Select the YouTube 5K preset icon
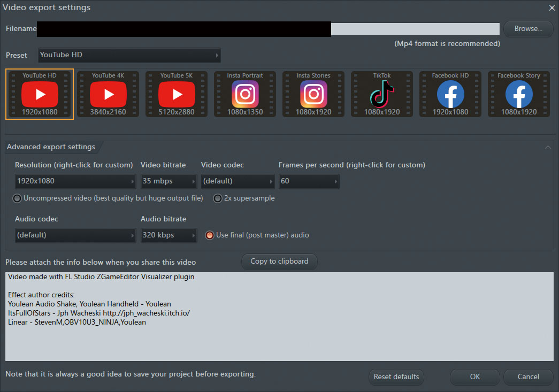559x392 pixels. (177, 94)
